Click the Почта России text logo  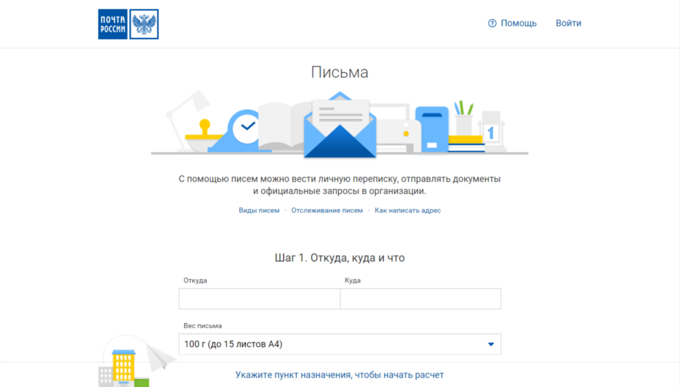coord(113,24)
